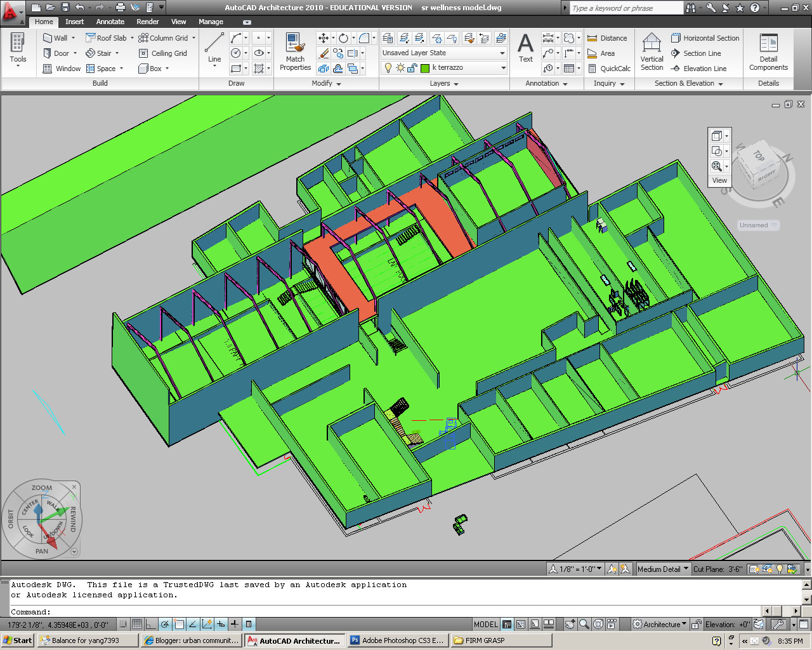Select the Rotate tool in Modify panel
812x650 pixels.
point(343,38)
